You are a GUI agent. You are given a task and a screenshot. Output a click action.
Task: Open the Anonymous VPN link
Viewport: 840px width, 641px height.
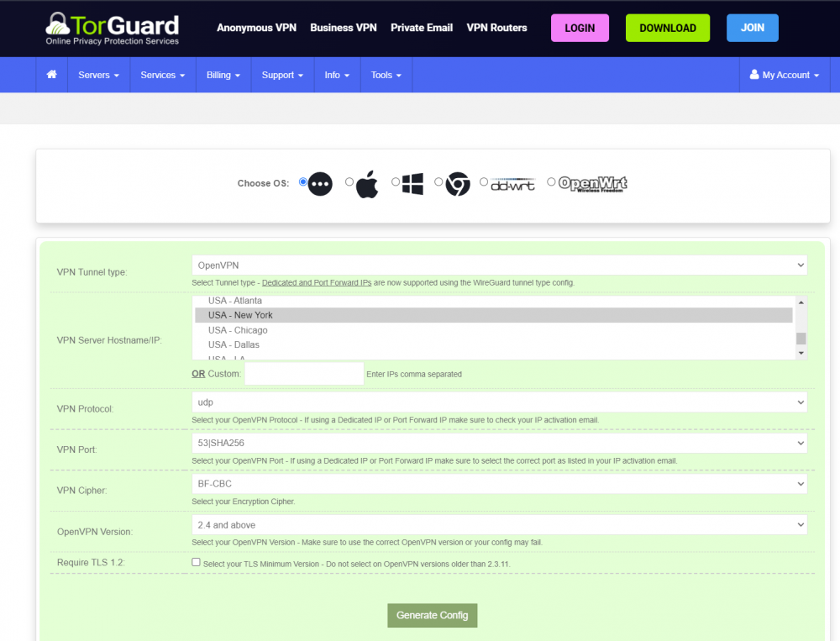[256, 28]
